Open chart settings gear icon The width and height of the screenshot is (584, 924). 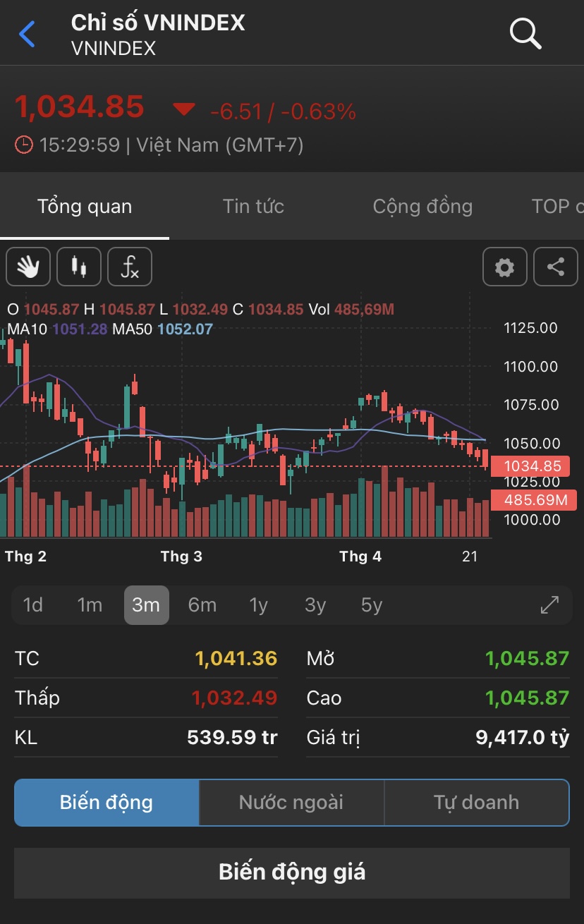504,267
